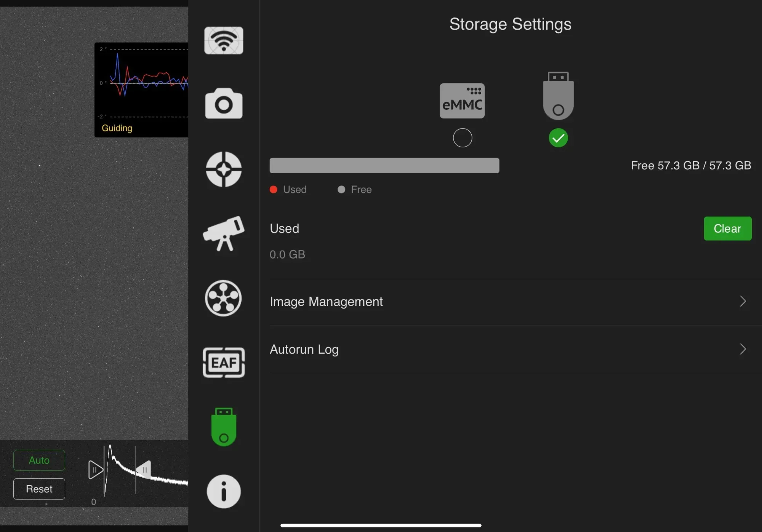Click the Reset histogram button

click(39, 489)
